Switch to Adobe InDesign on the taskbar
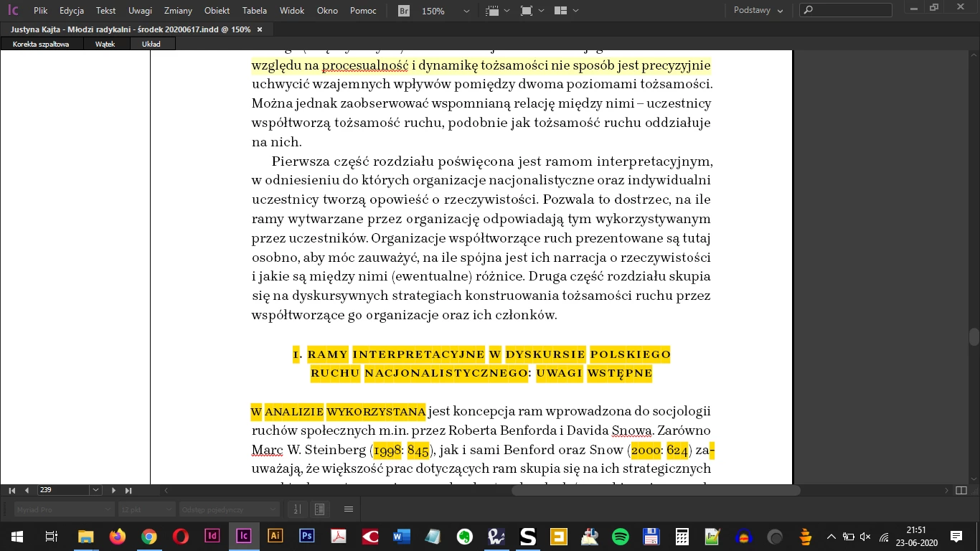 (x=212, y=536)
